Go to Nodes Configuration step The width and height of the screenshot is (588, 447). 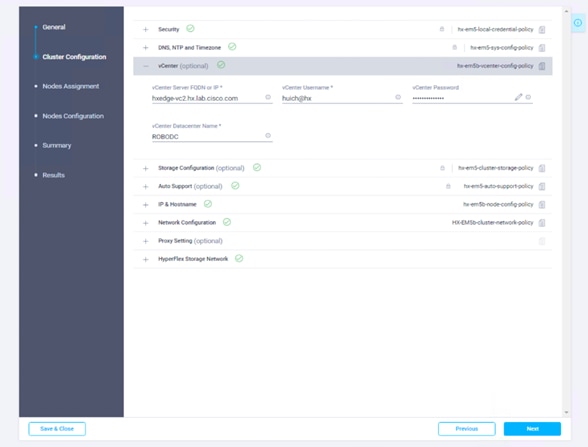[73, 116]
